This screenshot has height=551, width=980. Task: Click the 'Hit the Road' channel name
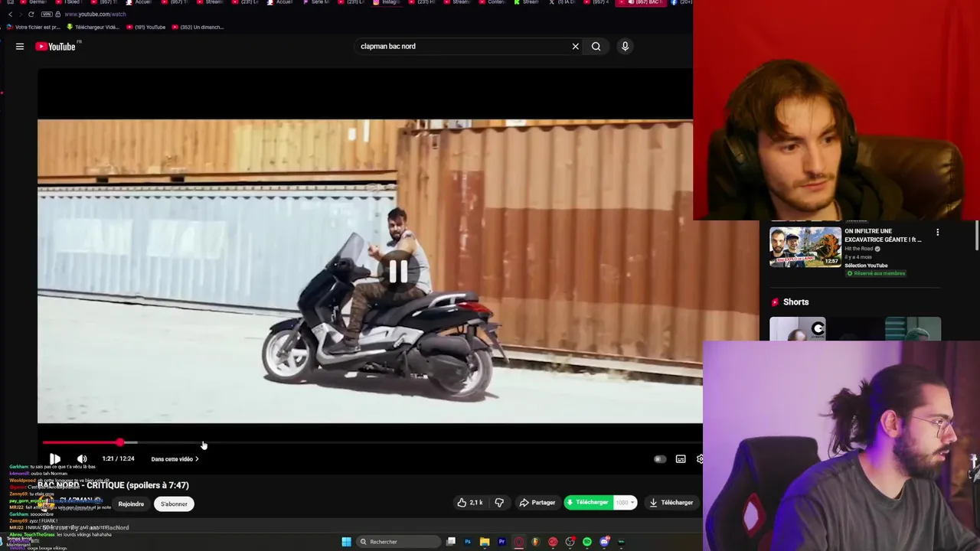point(860,249)
